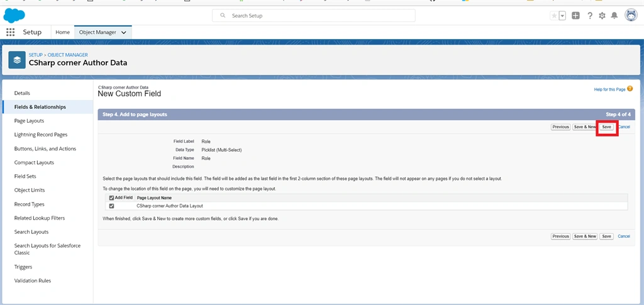This screenshot has height=305, width=644.
Task: Open the user profile avatar
Action: pyautogui.click(x=631, y=15)
